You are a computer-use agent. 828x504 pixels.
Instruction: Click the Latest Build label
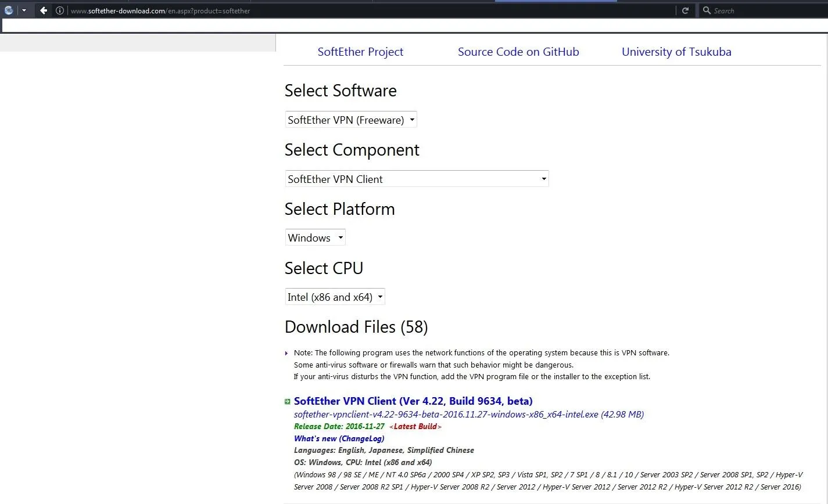tap(415, 427)
